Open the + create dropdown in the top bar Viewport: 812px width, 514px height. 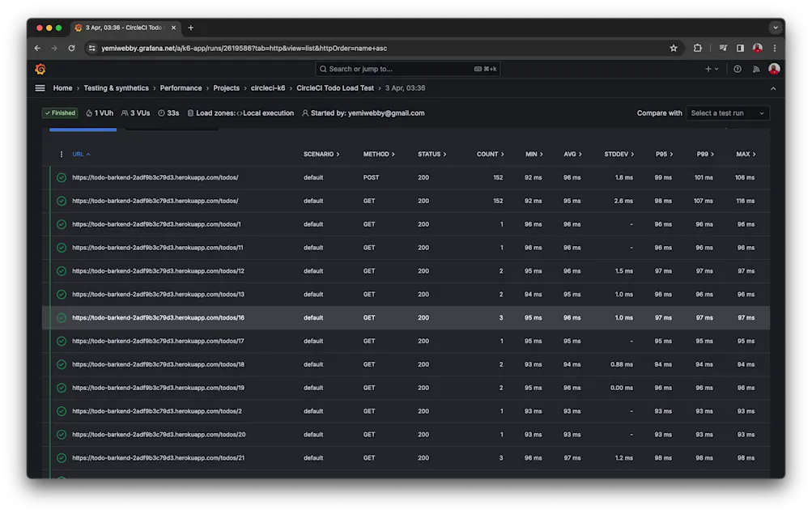(x=711, y=69)
